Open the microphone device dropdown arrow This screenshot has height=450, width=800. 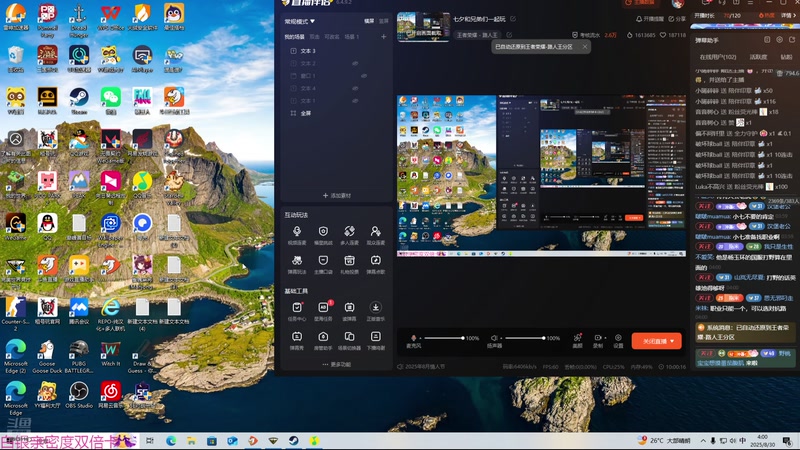[420, 338]
